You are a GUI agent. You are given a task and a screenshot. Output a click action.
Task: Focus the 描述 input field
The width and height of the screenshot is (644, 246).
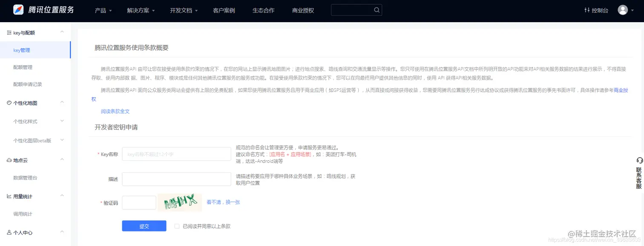click(177, 179)
